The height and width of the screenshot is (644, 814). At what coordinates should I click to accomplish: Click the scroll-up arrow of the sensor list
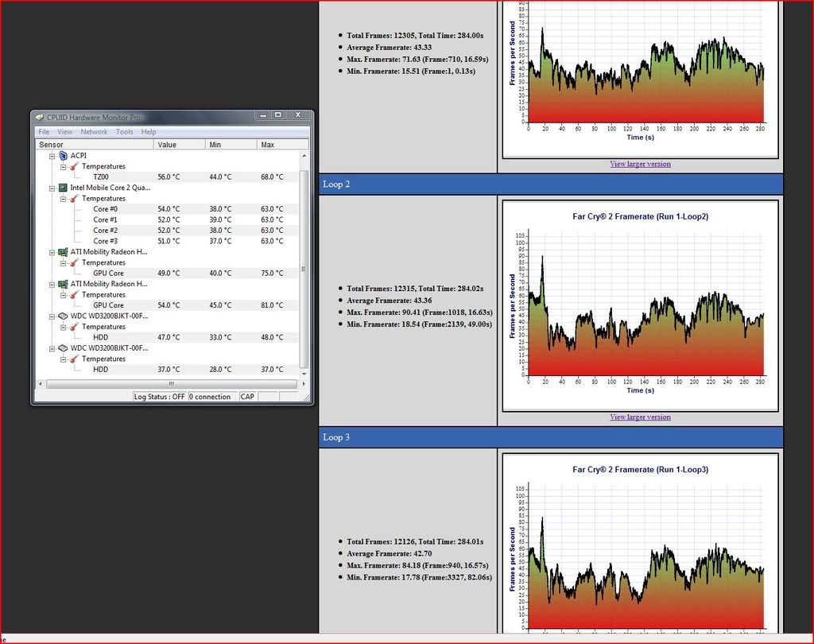point(304,156)
